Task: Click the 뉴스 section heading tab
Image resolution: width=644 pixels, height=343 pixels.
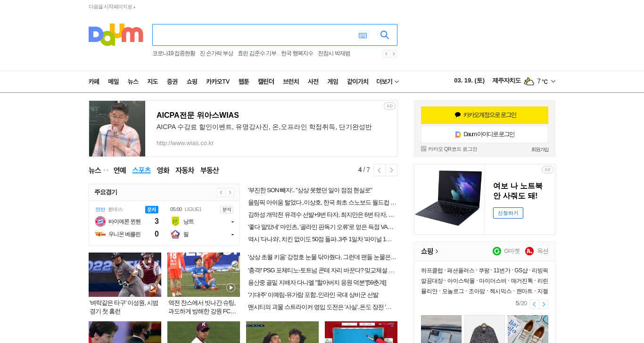Action: [95, 170]
